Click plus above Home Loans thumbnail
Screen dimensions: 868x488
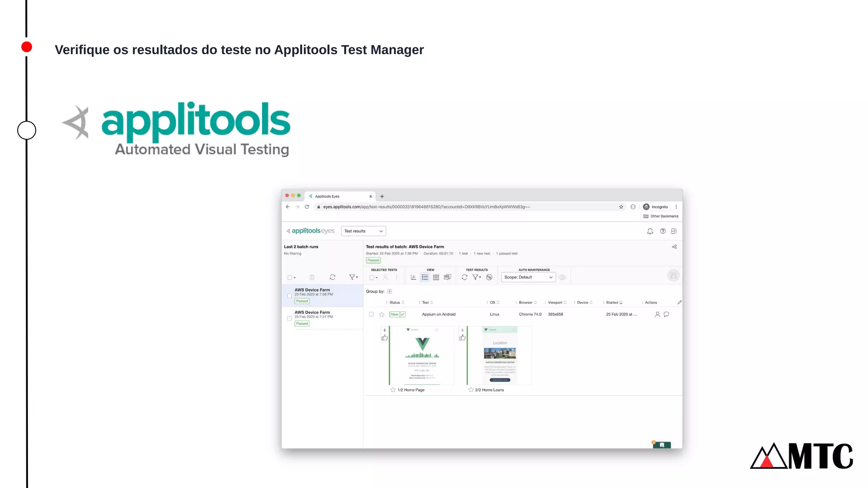click(x=462, y=330)
